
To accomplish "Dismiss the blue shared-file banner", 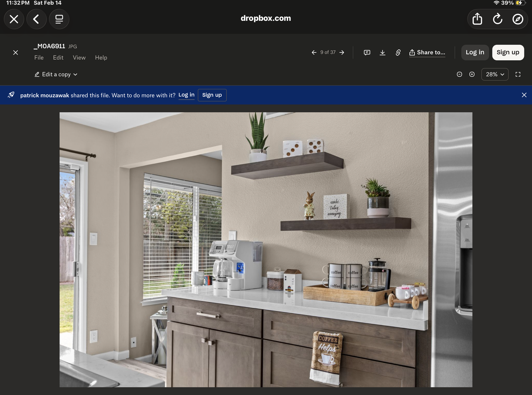I will [x=524, y=95].
